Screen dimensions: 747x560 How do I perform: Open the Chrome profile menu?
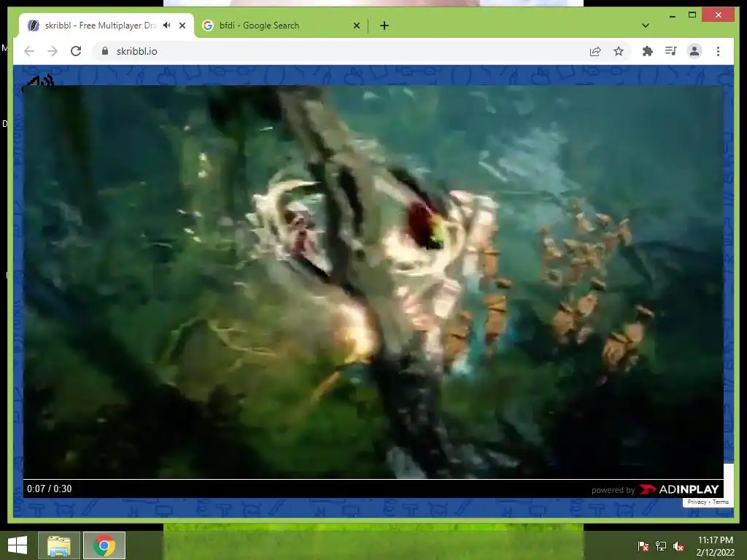click(x=694, y=51)
